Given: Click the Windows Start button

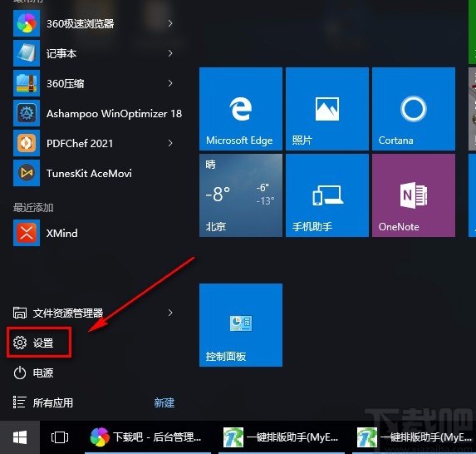Looking at the screenshot, I should coord(20,437).
